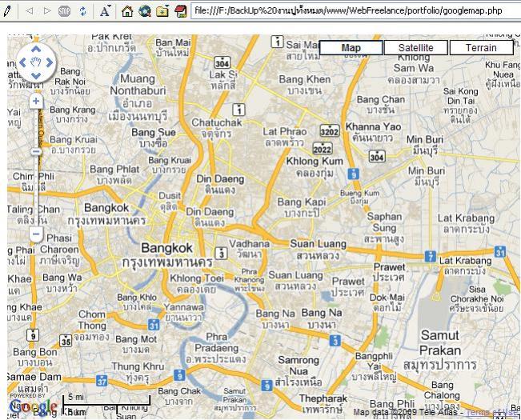Click the Dusit label
521x420 pixels.
170,202
